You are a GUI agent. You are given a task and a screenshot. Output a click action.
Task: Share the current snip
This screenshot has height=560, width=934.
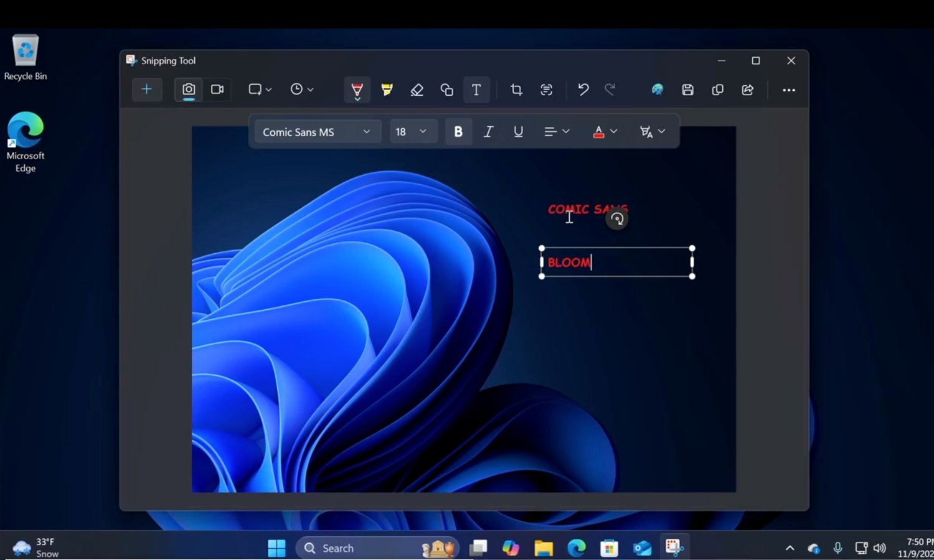[x=747, y=90]
